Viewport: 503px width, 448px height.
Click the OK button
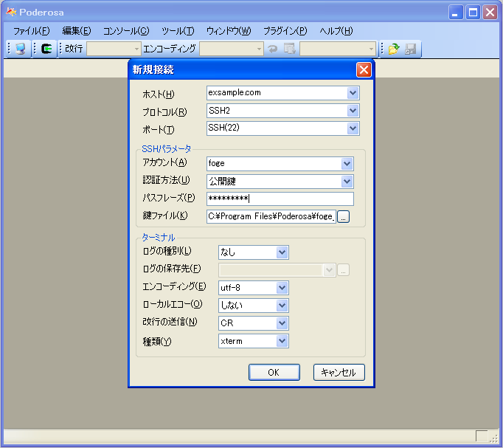tap(274, 372)
